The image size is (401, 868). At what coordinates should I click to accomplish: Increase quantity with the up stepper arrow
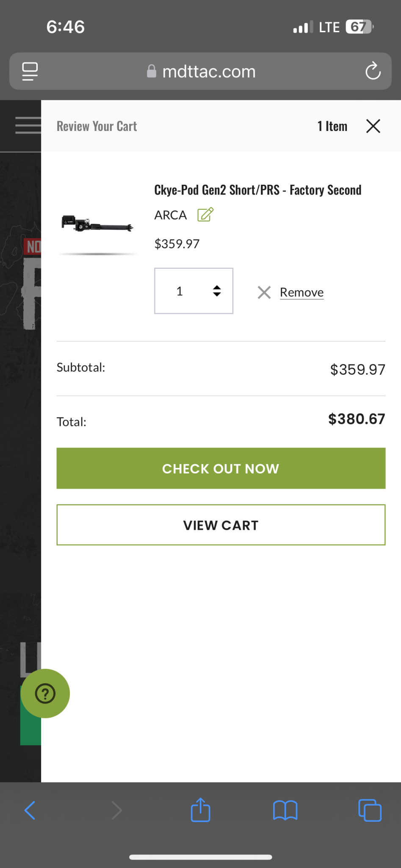[217, 287]
